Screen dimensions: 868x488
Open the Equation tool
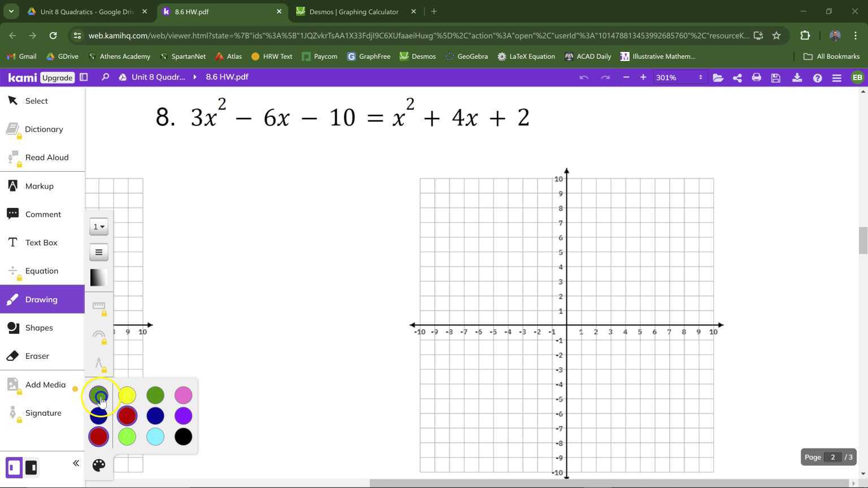tap(41, 271)
